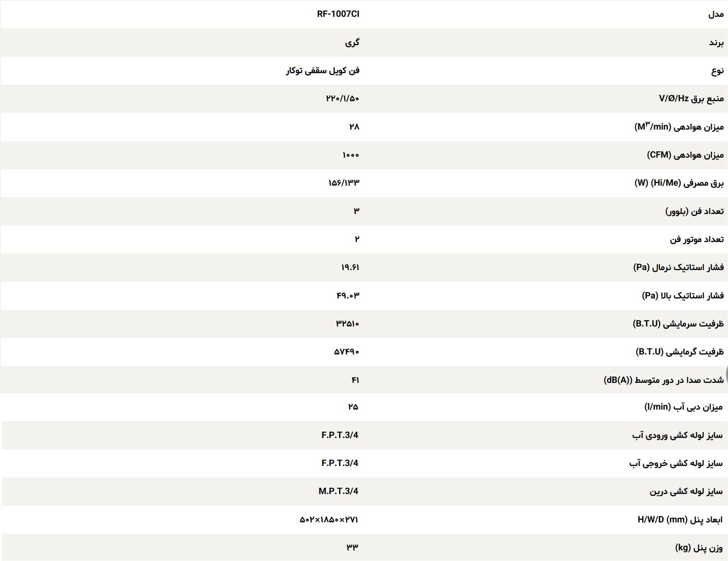Select the F.P.T.3/4 water inlet pipe value
Screen dimensions: 728x561
339,435
